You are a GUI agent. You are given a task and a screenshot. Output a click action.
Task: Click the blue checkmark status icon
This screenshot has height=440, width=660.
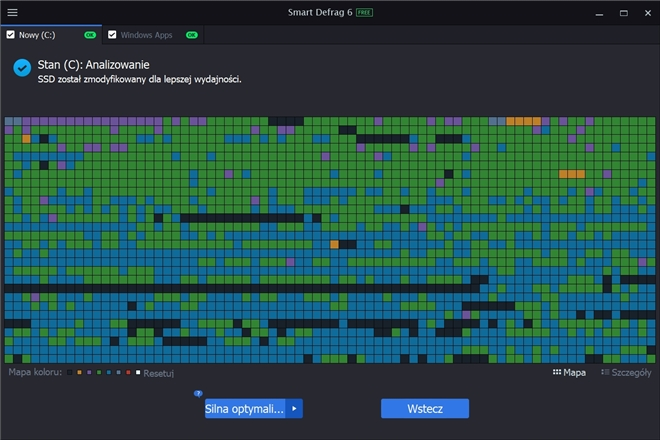[22, 67]
